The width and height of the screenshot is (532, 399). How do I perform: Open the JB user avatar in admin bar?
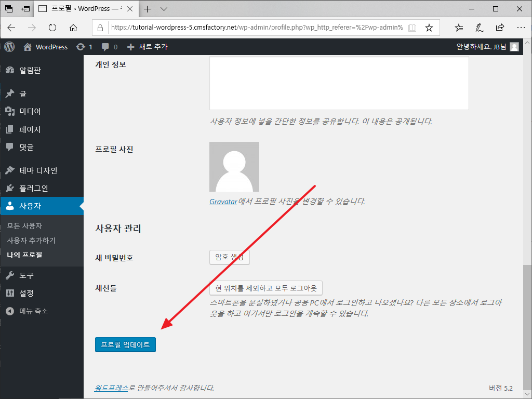click(514, 47)
